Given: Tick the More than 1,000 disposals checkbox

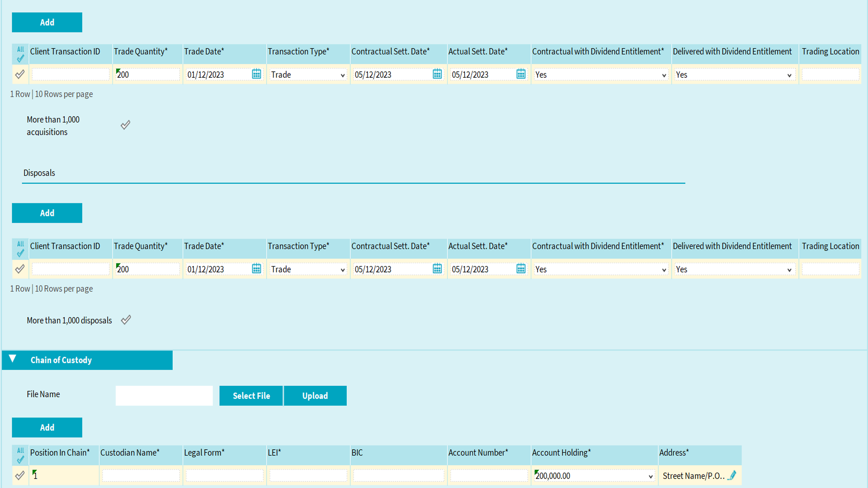Looking at the screenshot, I should click(x=126, y=320).
